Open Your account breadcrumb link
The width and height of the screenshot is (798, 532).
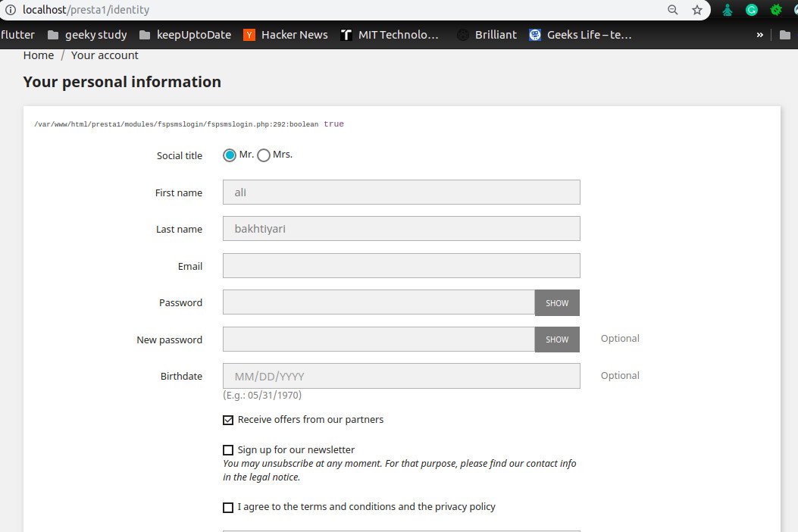(105, 55)
